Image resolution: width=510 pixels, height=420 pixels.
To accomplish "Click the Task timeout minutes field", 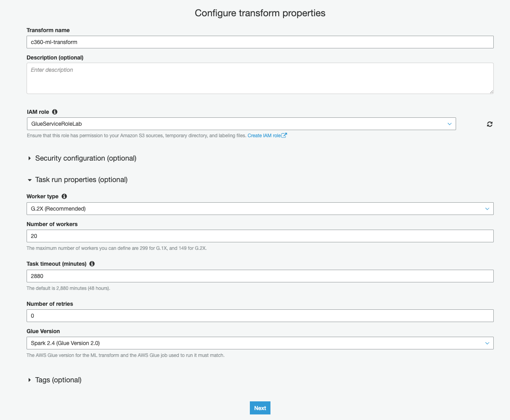I will click(x=260, y=276).
